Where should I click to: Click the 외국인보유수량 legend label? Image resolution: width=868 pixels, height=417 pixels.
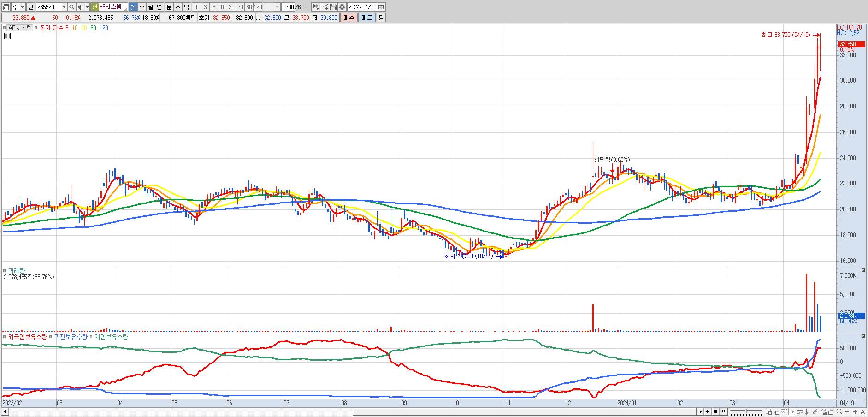[x=28, y=337]
